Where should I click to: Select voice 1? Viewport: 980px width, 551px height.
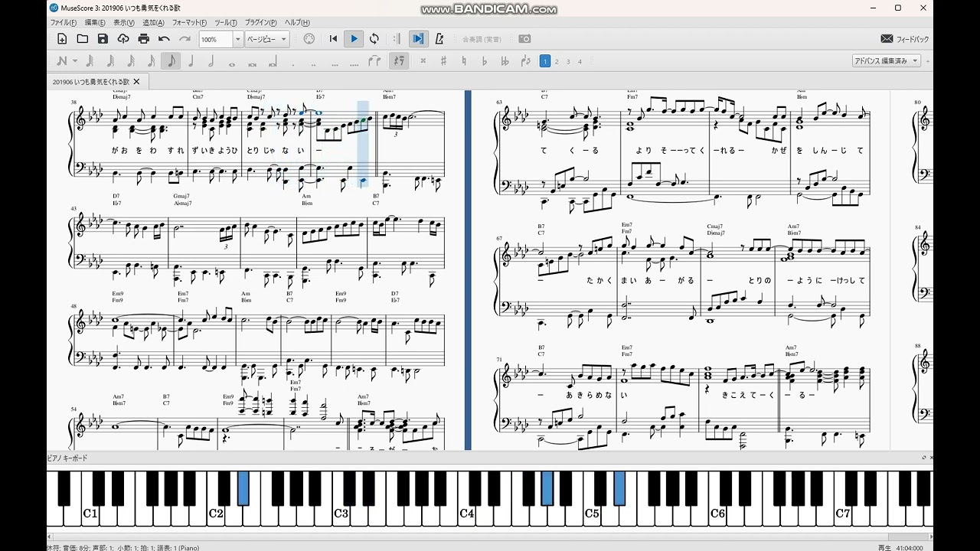pos(545,61)
